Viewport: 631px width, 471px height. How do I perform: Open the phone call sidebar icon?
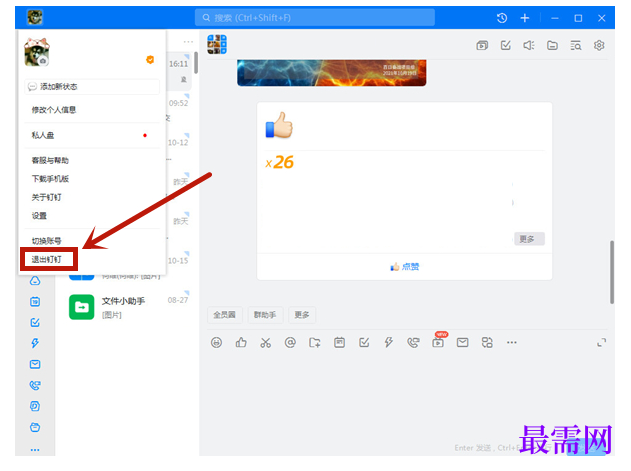pos(35,385)
